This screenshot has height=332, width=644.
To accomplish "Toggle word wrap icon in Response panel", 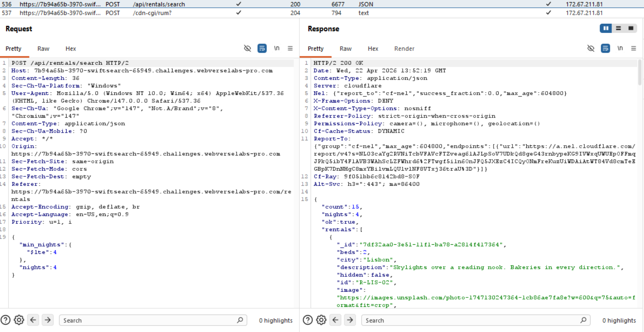I will 606,48.
